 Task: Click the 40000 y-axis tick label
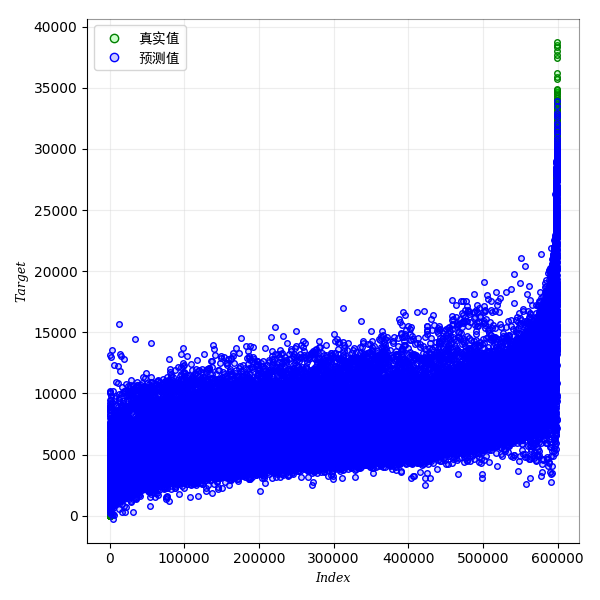pyautogui.click(x=57, y=27)
